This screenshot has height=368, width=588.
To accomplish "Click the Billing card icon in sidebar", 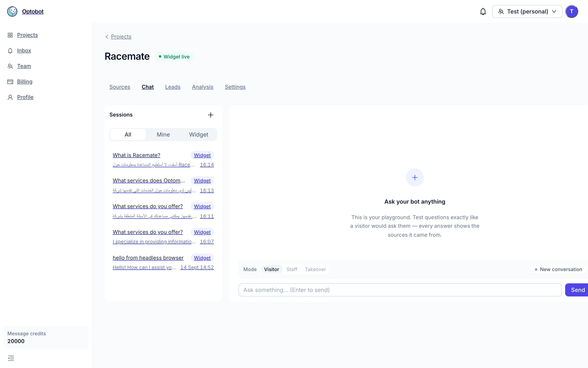I will point(10,82).
